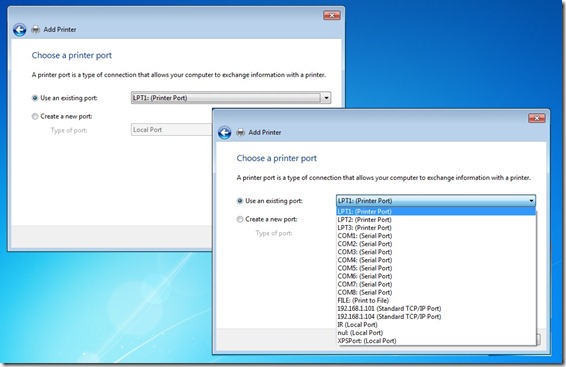Click the printer icon in the rear window title

click(35, 30)
